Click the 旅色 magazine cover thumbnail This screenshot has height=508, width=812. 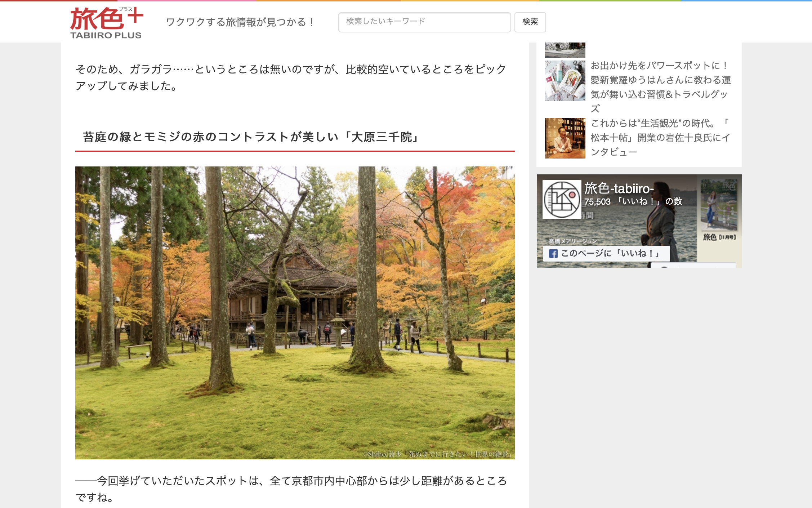(719, 204)
